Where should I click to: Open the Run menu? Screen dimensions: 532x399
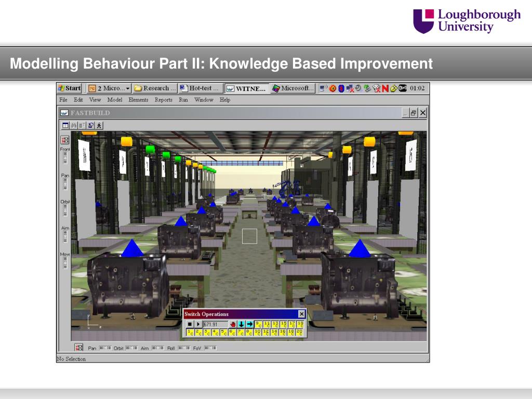pyautogui.click(x=183, y=100)
